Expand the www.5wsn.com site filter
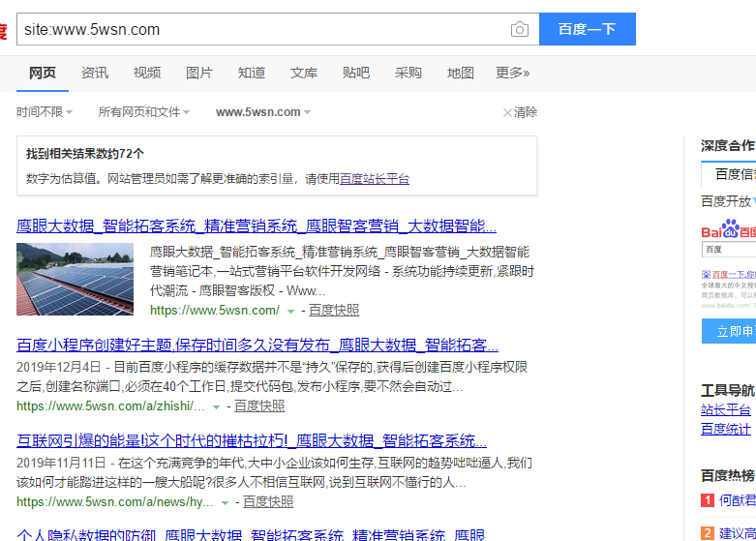Viewport: 756px width, 541px height. (263, 112)
